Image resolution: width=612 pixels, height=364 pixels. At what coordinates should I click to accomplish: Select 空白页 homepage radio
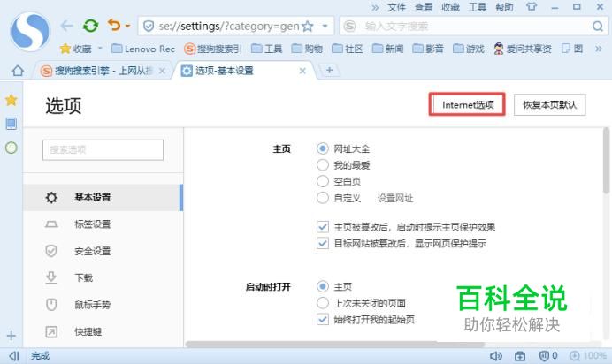323,181
